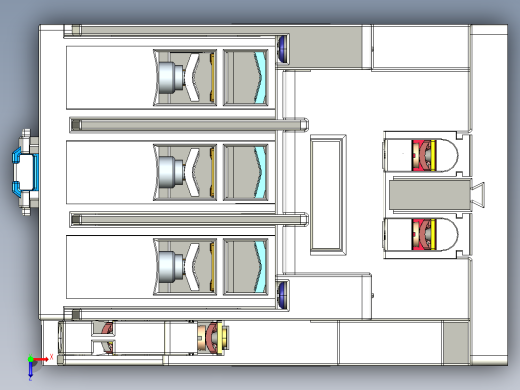Pick the silver cylinder in the bottom chamber
This screenshot has width=520, height=390.
click(x=171, y=267)
